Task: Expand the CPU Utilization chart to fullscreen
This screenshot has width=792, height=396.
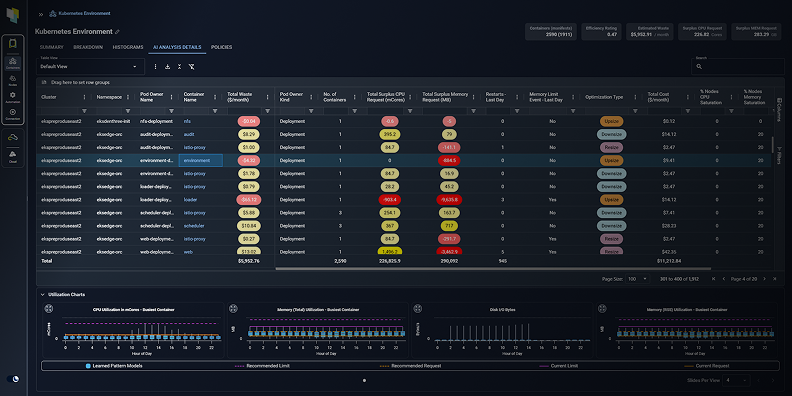Action: click(49, 309)
